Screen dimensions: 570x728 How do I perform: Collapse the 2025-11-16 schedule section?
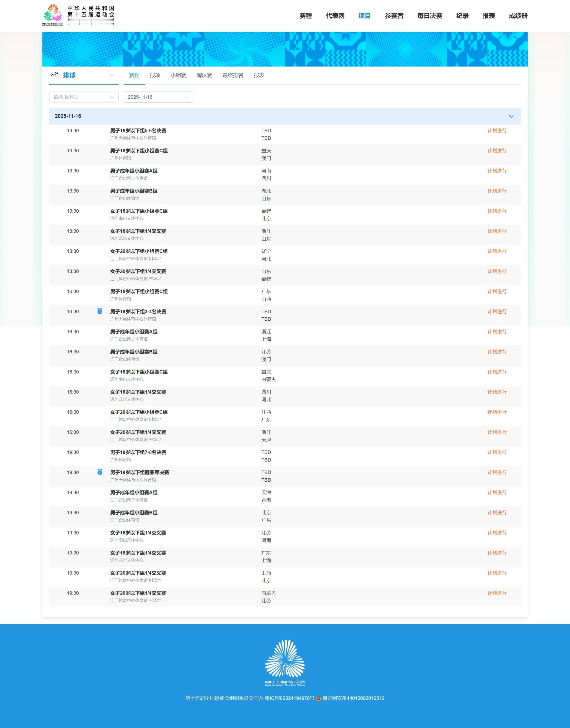point(511,116)
